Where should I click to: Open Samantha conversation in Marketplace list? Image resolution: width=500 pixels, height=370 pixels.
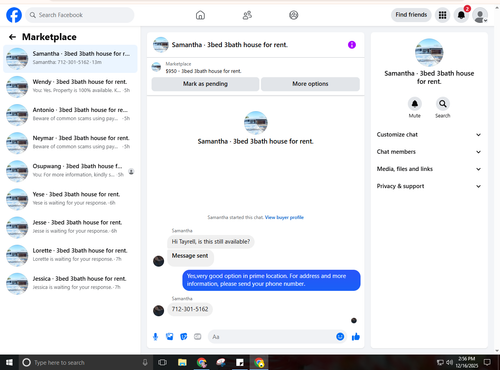(x=70, y=59)
